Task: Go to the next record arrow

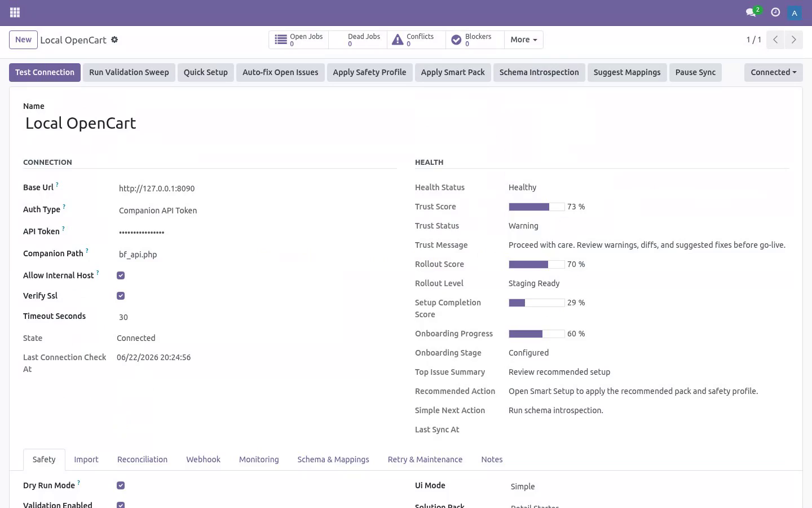Action: (x=793, y=40)
